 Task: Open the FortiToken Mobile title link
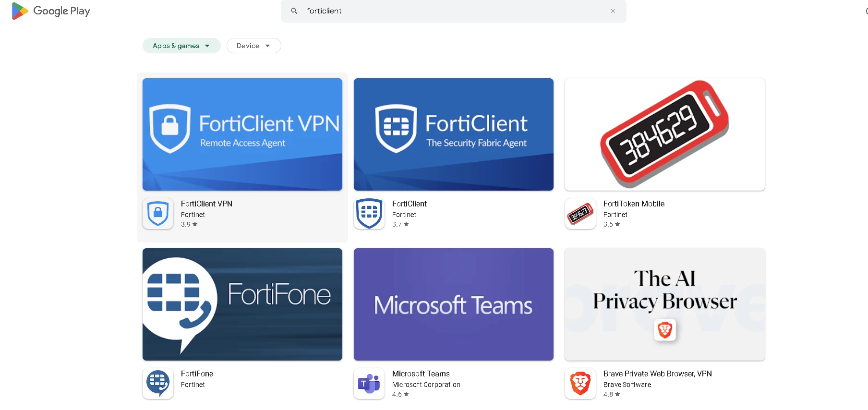(x=634, y=204)
